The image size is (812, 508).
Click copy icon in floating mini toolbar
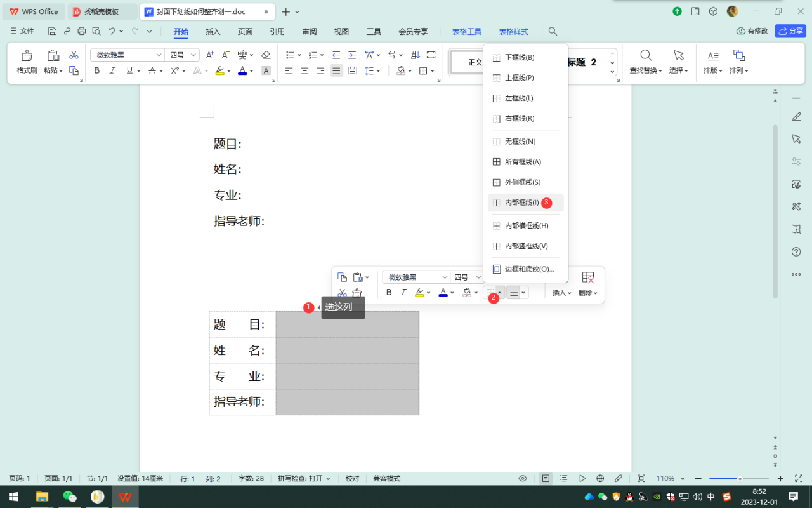point(343,277)
